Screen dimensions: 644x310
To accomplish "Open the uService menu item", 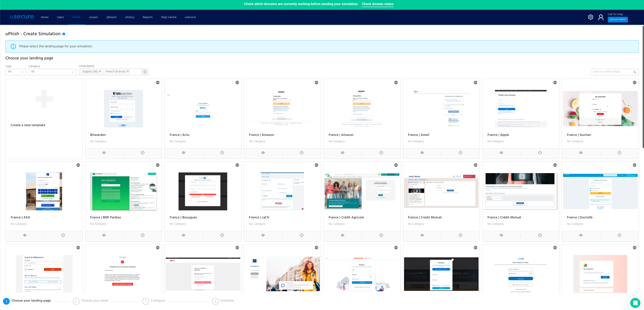I will tap(190, 17).
